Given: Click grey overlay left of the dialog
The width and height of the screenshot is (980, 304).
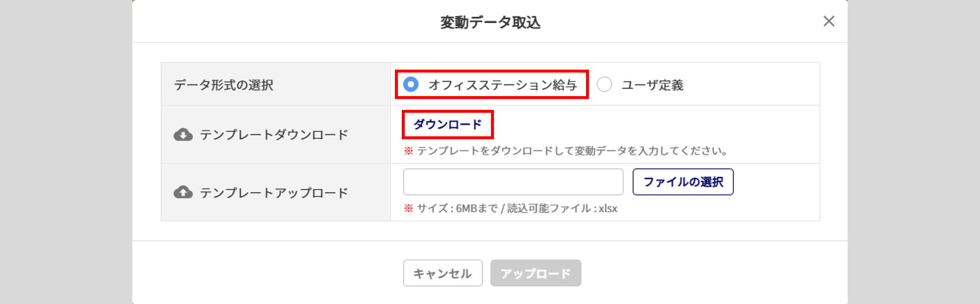Looking at the screenshot, I should (66, 152).
